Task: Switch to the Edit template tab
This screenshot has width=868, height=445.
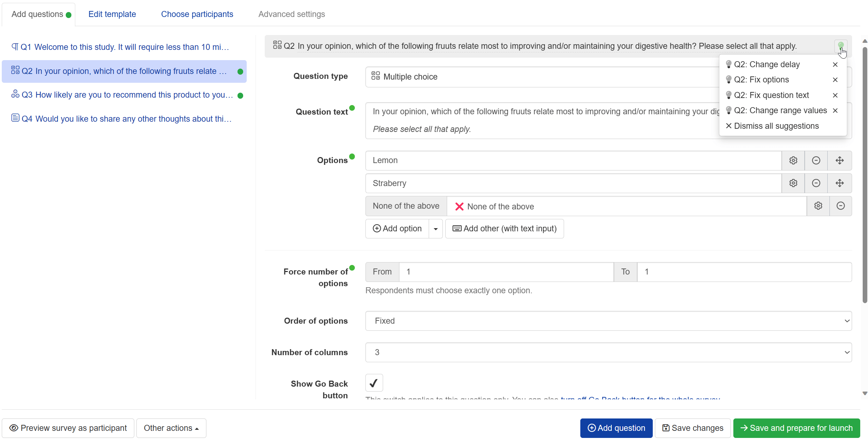Action: pyautogui.click(x=112, y=14)
